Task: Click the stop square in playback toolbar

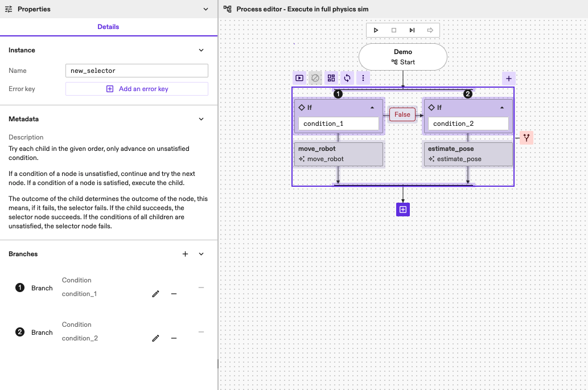Action: [394, 30]
